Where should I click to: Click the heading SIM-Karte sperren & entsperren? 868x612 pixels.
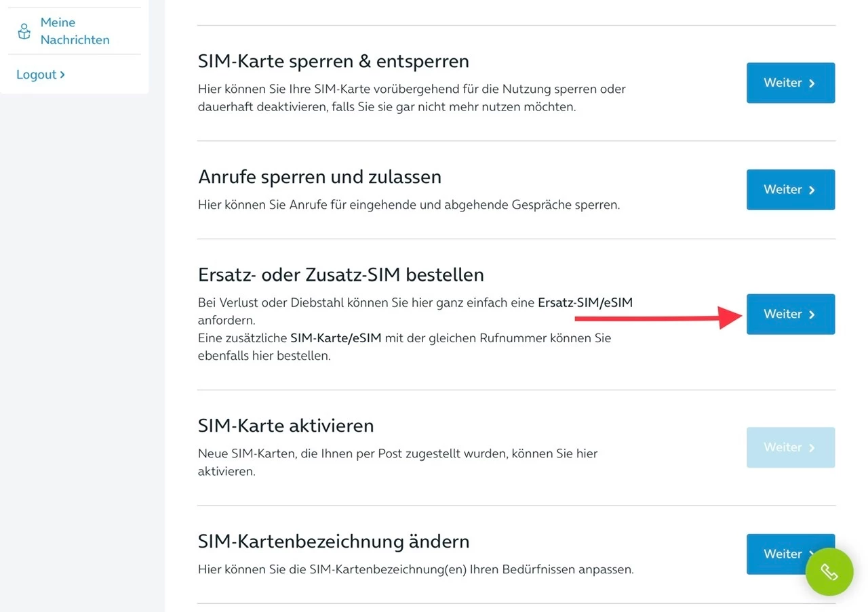coord(333,61)
